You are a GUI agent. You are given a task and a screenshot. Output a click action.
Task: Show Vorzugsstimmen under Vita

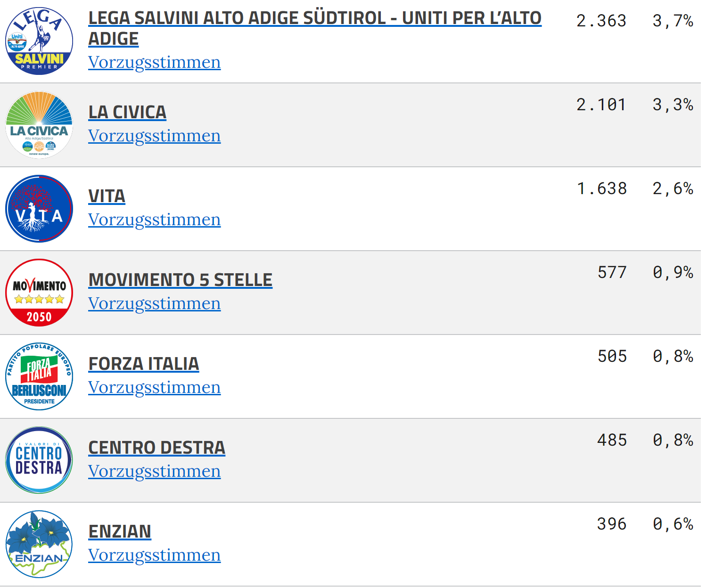coord(154,220)
